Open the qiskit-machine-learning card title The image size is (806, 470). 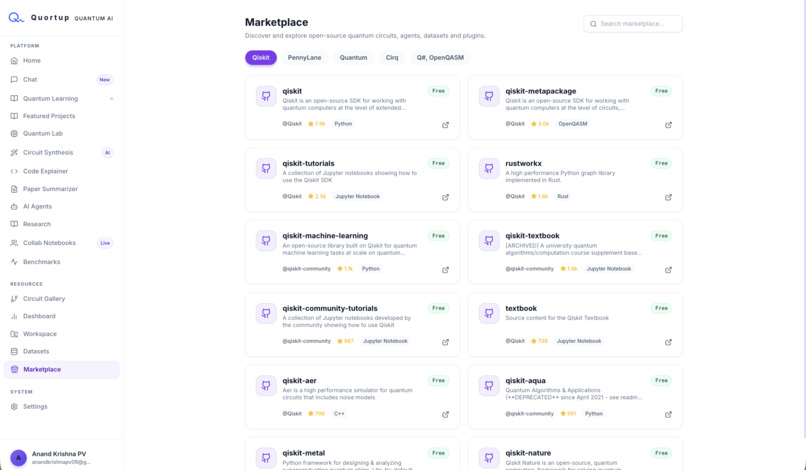coord(325,236)
